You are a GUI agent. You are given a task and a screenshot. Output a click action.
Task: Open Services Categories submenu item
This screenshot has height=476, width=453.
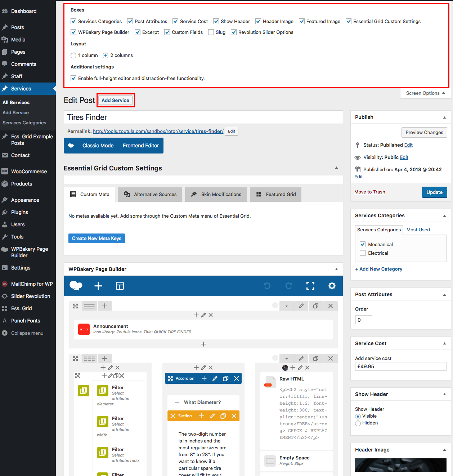(x=24, y=123)
